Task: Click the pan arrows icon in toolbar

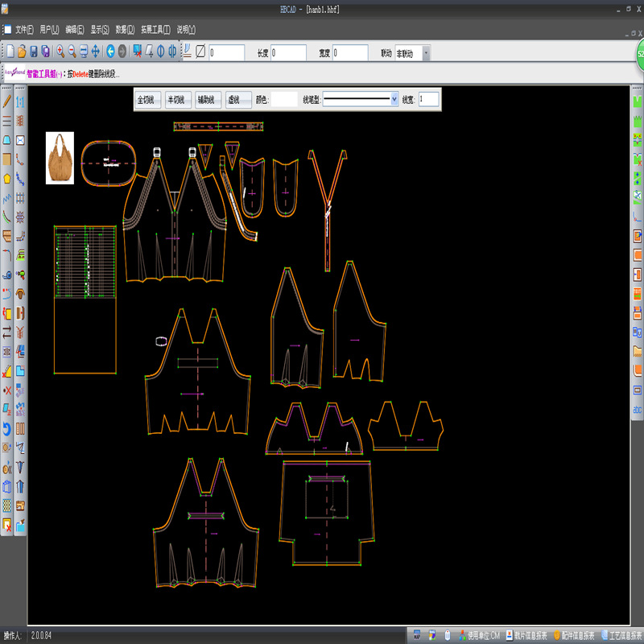Action: pyautogui.click(x=95, y=52)
